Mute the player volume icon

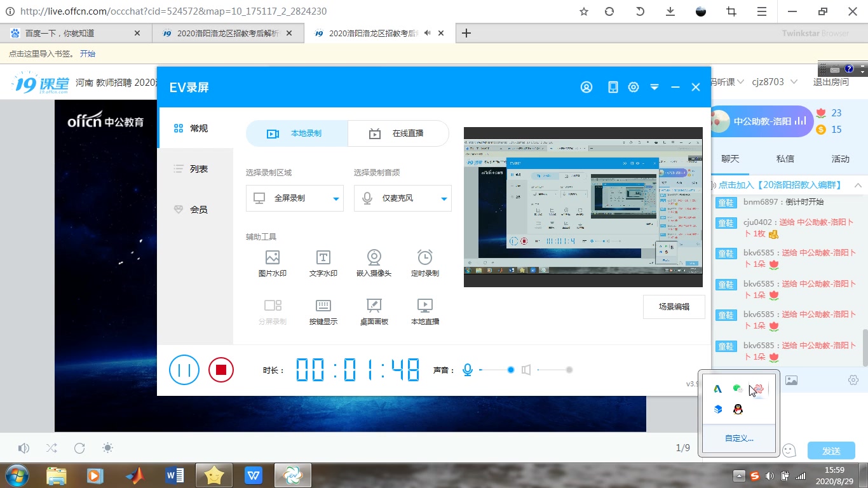tap(24, 449)
